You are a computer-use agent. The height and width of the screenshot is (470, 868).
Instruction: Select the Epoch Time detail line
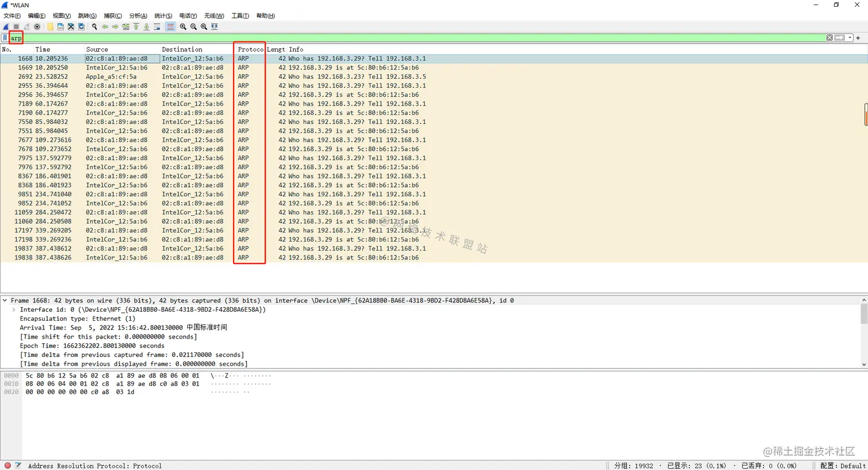coord(92,345)
